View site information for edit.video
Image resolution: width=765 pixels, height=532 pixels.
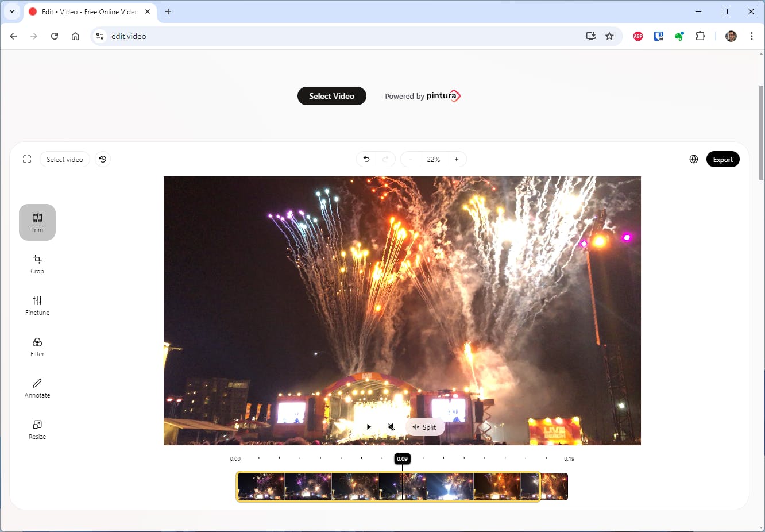tap(100, 36)
